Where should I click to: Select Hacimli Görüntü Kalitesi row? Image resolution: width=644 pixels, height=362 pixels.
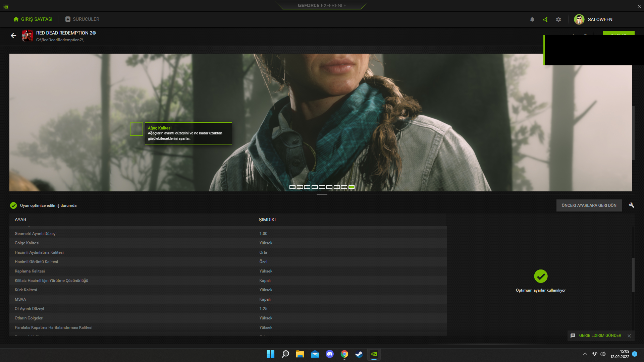228,262
